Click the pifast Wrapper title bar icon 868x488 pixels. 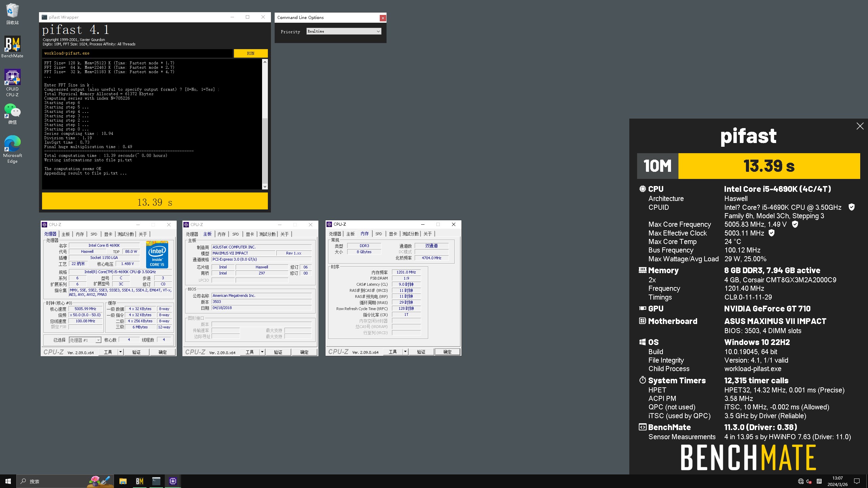tap(44, 17)
